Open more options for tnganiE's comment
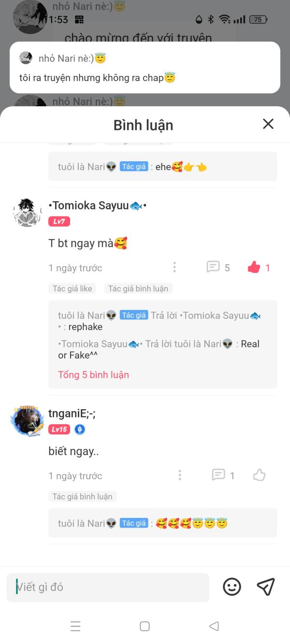 [x=180, y=475]
